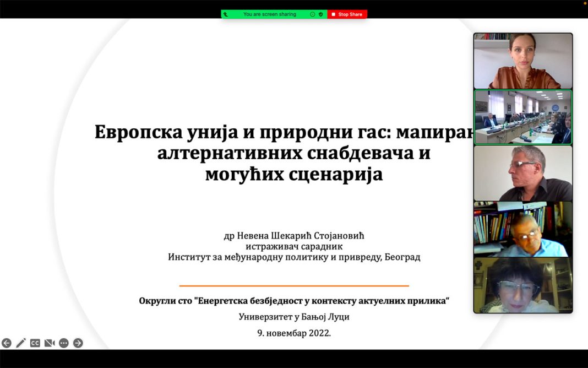Click slide title 'Европска унија и природни гас'
The width and height of the screenshot is (588, 368).
[243, 132]
